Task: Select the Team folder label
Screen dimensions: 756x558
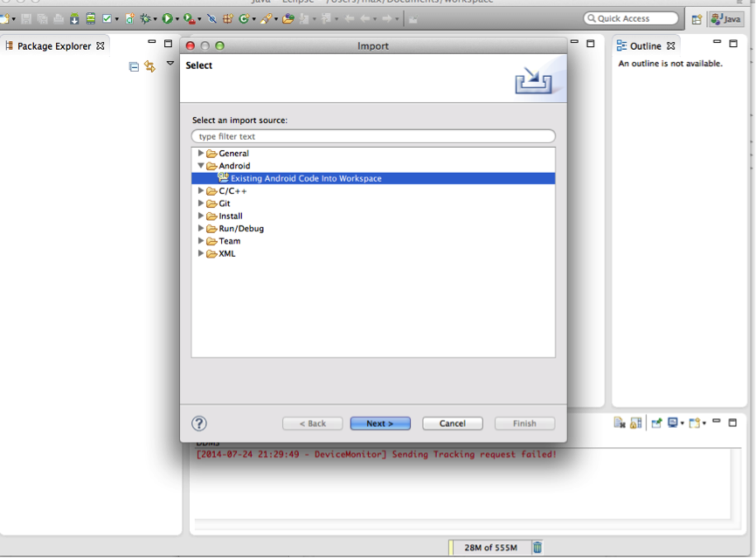Action: tap(230, 241)
